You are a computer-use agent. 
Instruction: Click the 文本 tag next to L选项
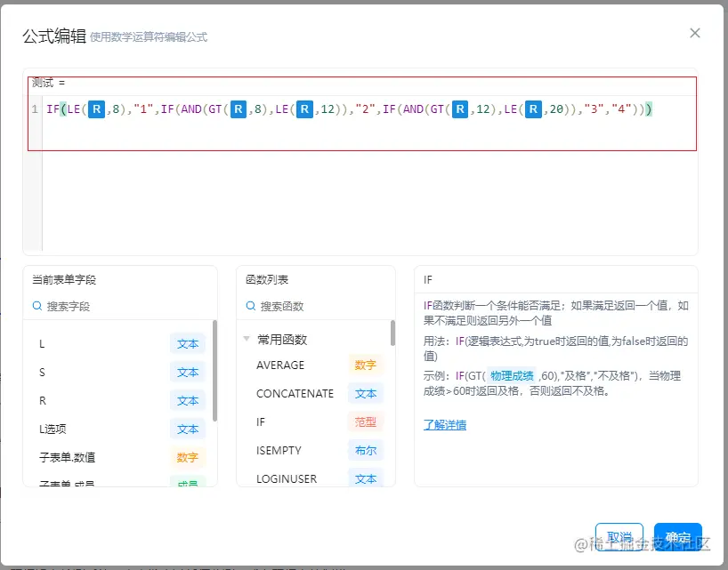pyautogui.click(x=188, y=429)
